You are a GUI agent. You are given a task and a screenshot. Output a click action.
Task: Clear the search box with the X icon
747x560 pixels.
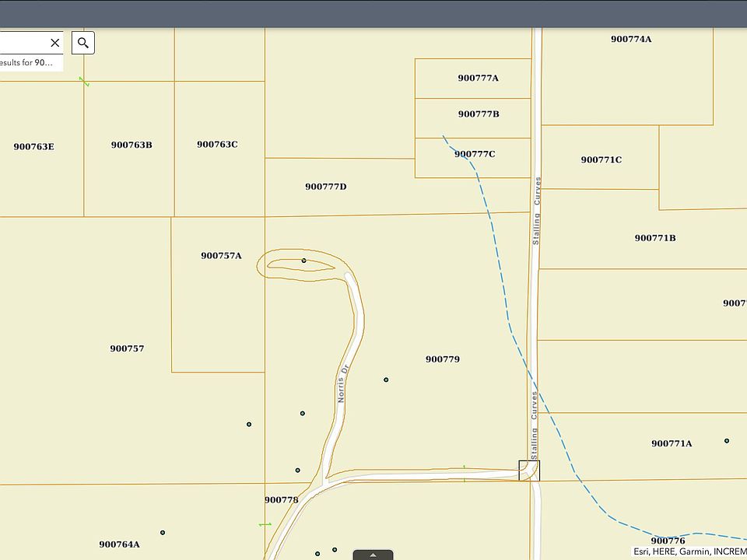[54, 43]
